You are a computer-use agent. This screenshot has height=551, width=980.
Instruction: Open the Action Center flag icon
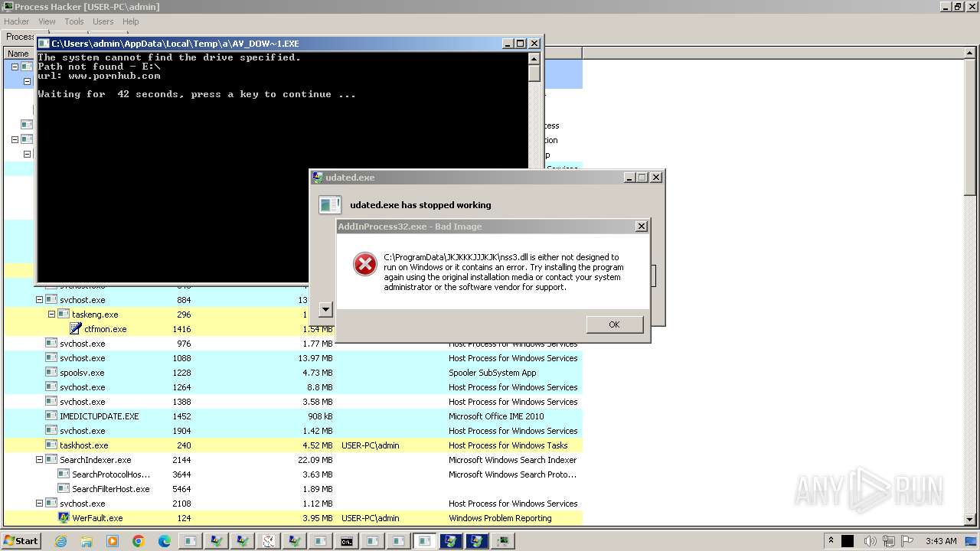tap(906, 541)
